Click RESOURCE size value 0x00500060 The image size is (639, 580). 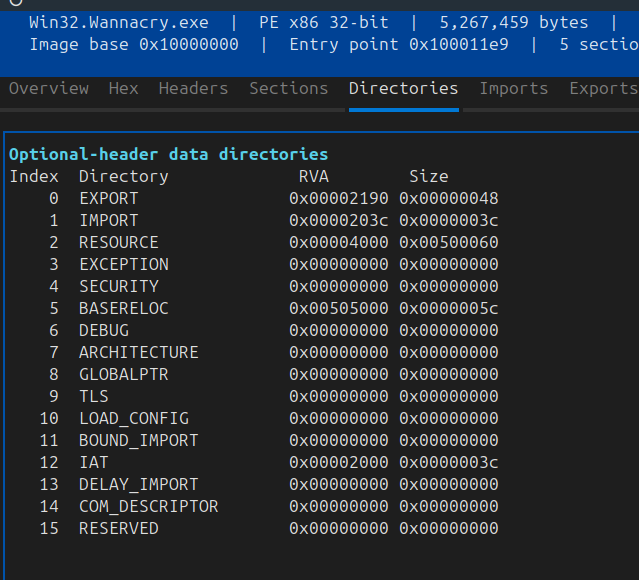tap(449, 243)
